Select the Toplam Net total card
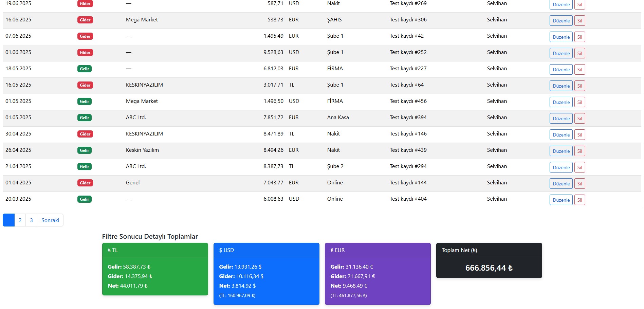The width and height of the screenshot is (644, 309). (489, 260)
